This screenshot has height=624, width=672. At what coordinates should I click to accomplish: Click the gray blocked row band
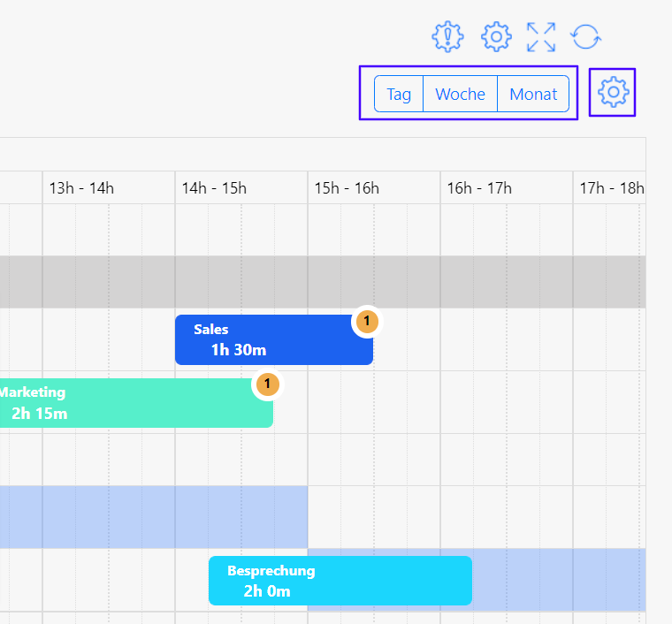click(x=323, y=282)
